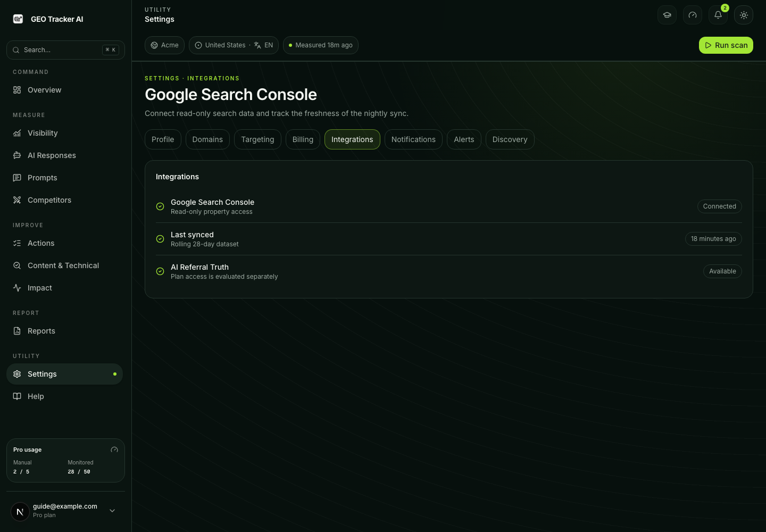Click the Last synced check icon
The width and height of the screenshot is (766, 532).
point(160,239)
